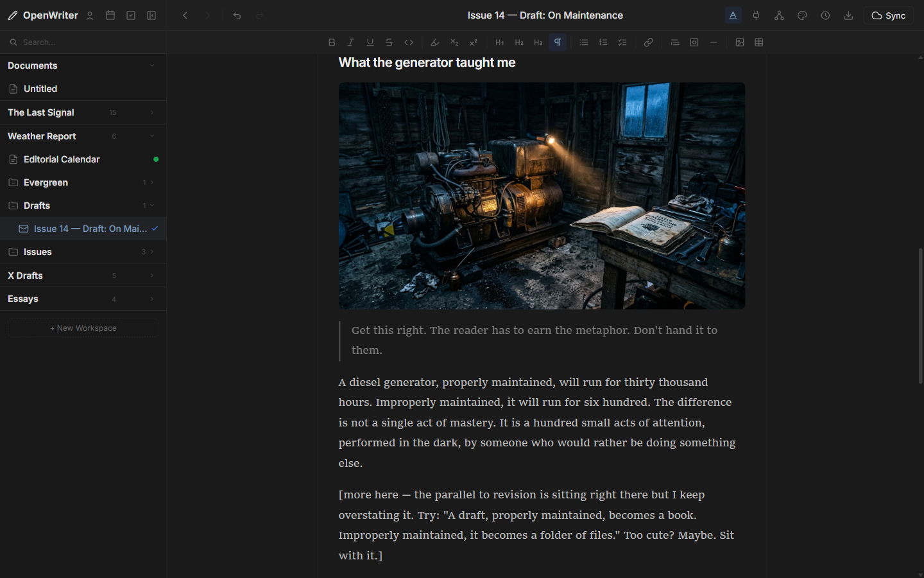The height and width of the screenshot is (578, 924).
Task: Expand The Last Signal workspace
Action: pos(152,112)
